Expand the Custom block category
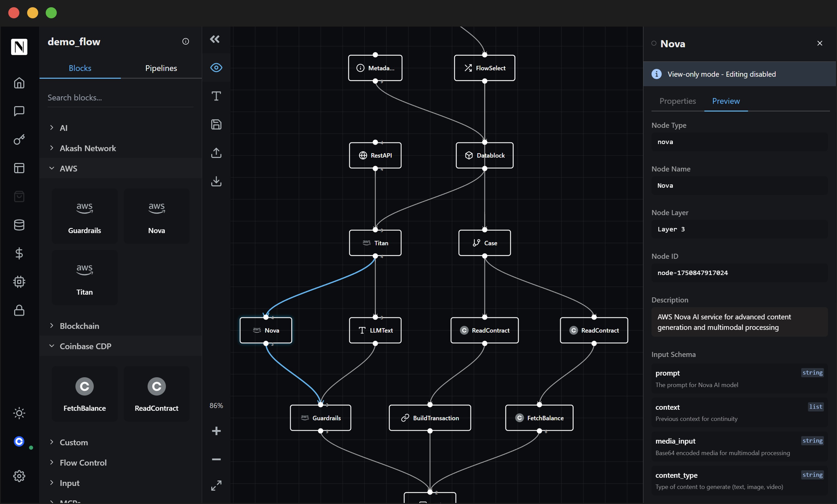This screenshot has width=837, height=504. pyautogui.click(x=121, y=442)
